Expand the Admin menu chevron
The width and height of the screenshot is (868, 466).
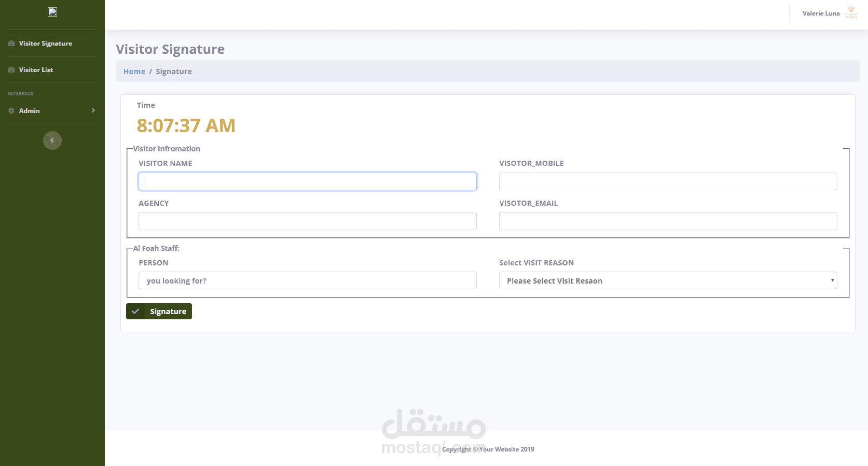coord(93,110)
